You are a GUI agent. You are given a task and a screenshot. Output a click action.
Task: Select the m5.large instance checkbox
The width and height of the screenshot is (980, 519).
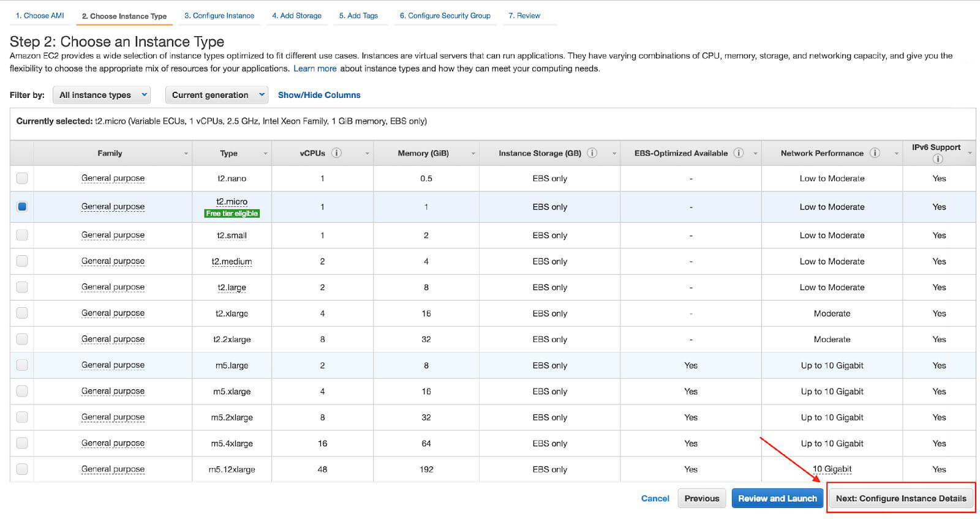[x=22, y=365]
